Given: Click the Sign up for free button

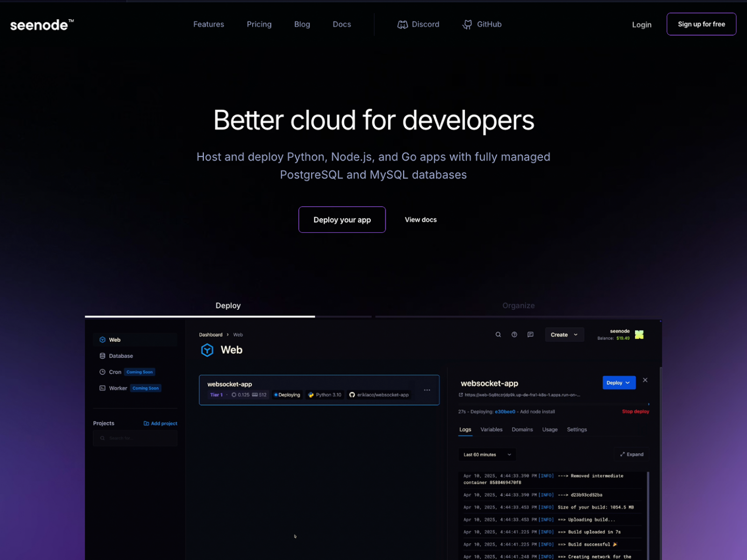Looking at the screenshot, I should coord(701,24).
